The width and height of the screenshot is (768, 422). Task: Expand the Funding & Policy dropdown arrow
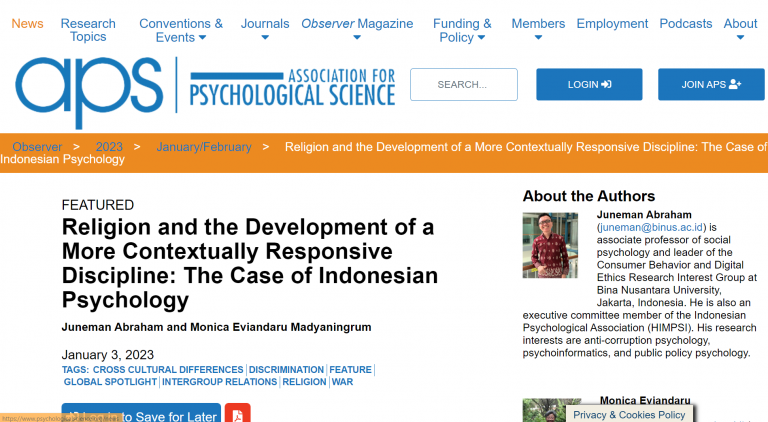[481, 38]
